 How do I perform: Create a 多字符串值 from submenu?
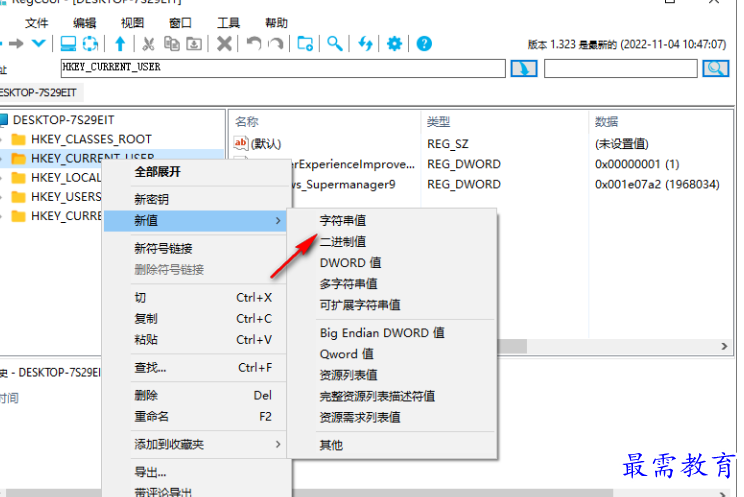click(348, 284)
